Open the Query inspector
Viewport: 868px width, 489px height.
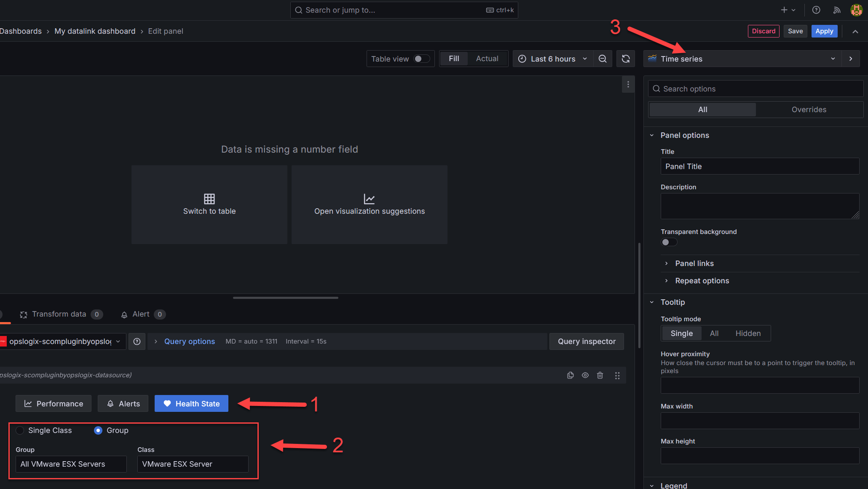(x=586, y=341)
